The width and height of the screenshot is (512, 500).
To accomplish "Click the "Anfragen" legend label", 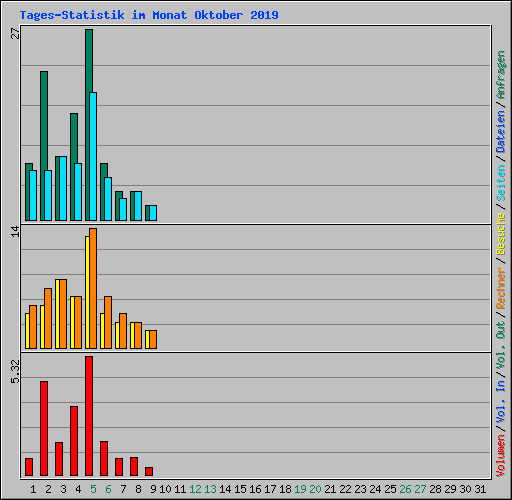I will pyautogui.click(x=501, y=75).
